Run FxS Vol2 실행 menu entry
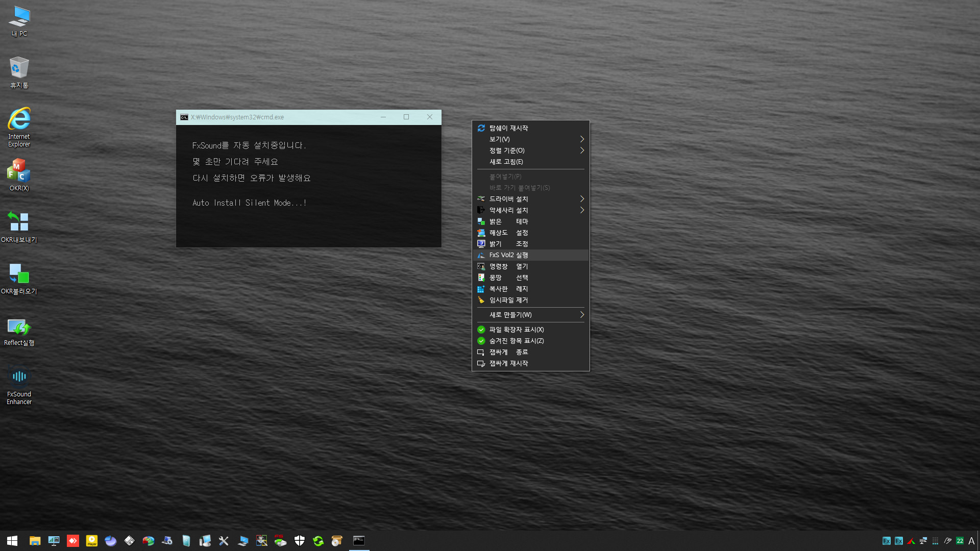The image size is (980, 551). (x=531, y=255)
